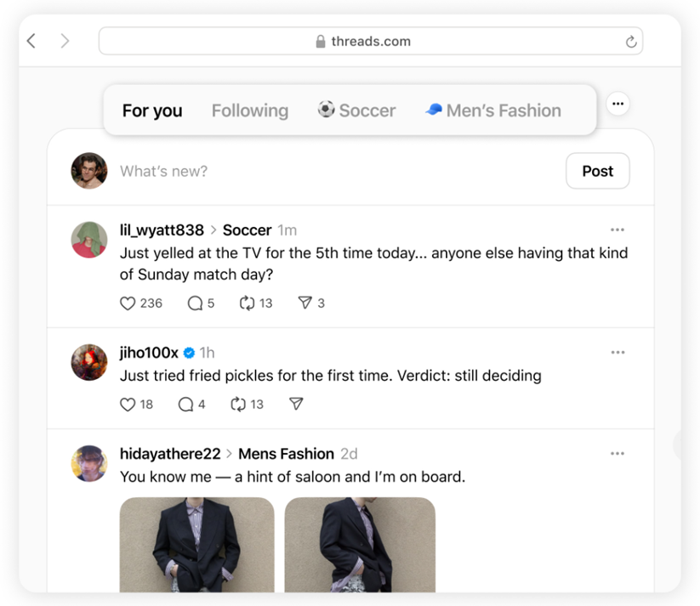Open more menu on hidayathere22's post

(x=617, y=454)
